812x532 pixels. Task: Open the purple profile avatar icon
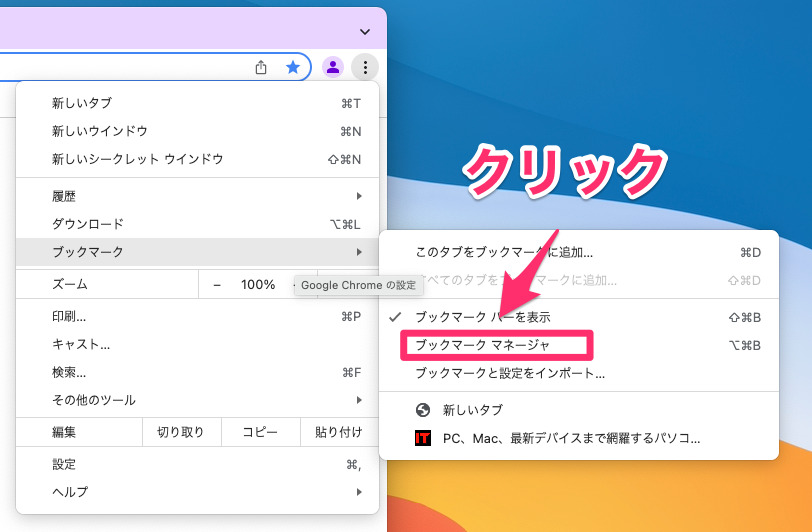click(x=333, y=67)
